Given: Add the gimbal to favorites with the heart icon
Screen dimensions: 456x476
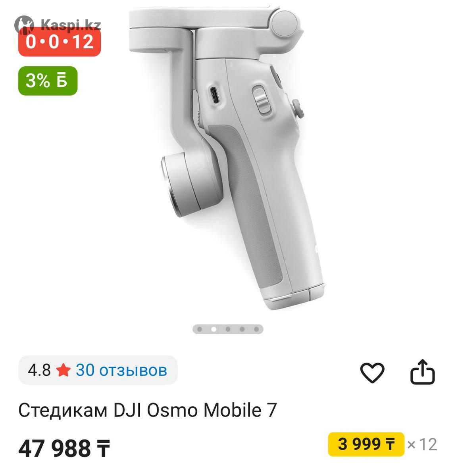Looking at the screenshot, I should 372,372.
